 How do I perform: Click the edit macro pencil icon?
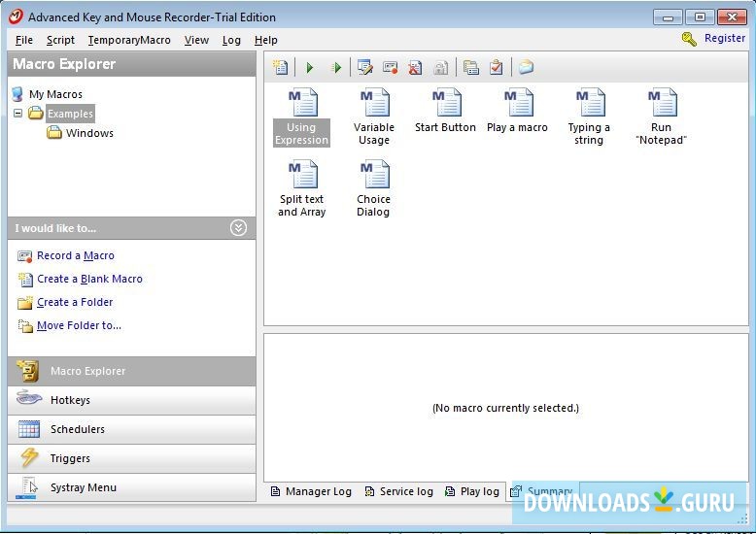(365, 67)
